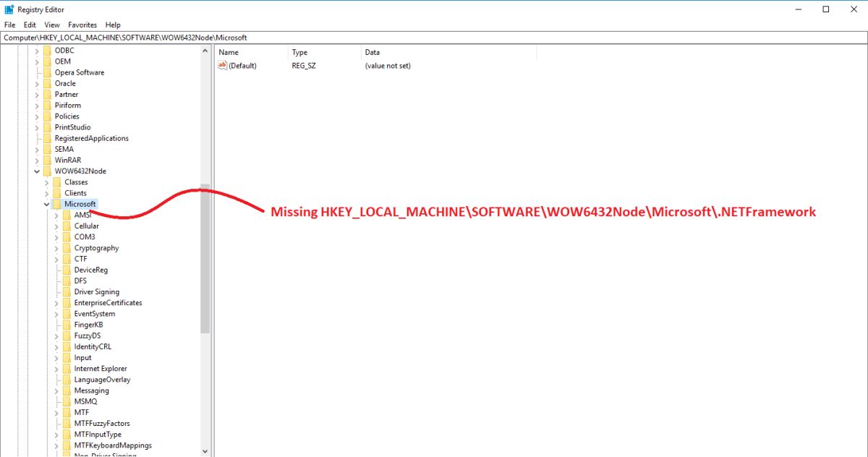Select the LanguageOverlay key

pos(102,380)
